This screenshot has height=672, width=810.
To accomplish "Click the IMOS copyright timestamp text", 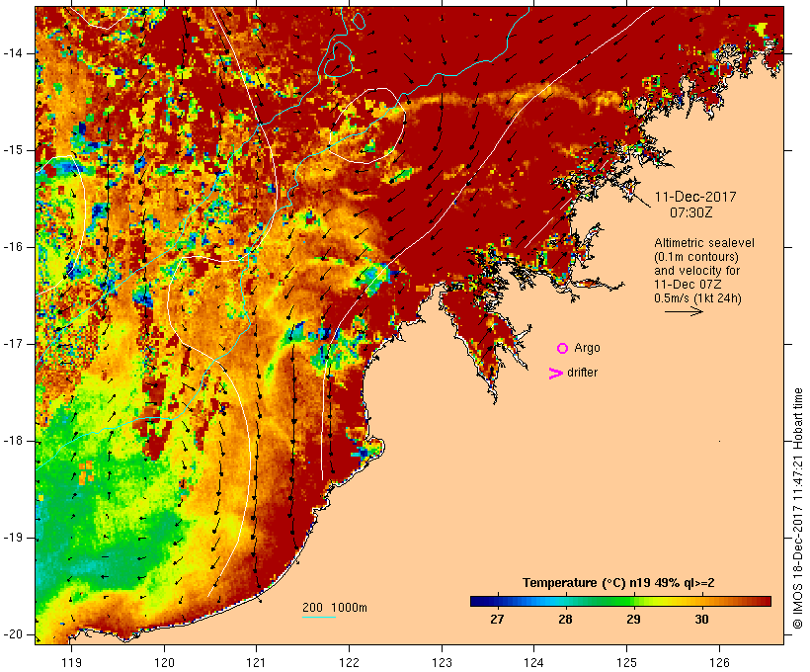I will pyautogui.click(x=798, y=509).
